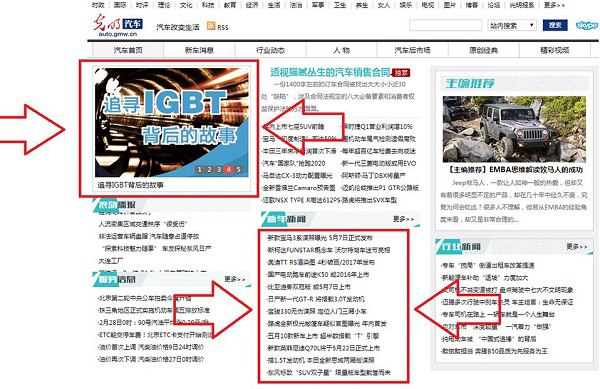This screenshot has width=600, height=389.
Task: Open the 汽车首页 navigation tab
Action: click(128, 50)
